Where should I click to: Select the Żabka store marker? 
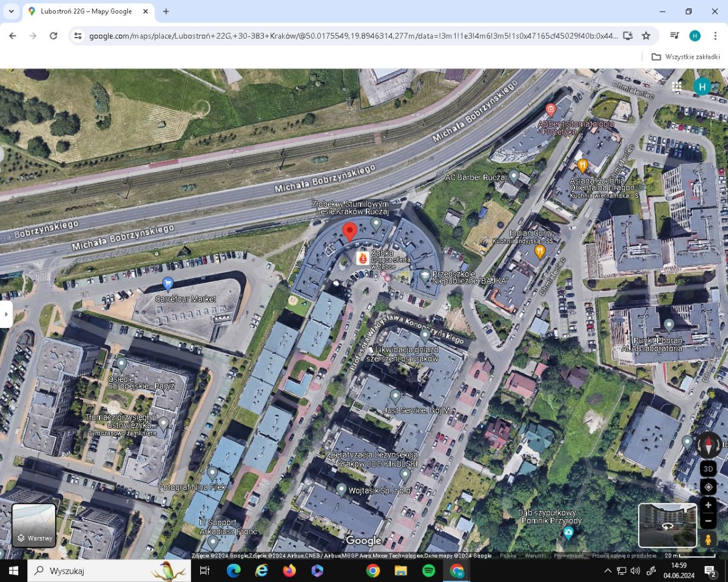(363, 258)
